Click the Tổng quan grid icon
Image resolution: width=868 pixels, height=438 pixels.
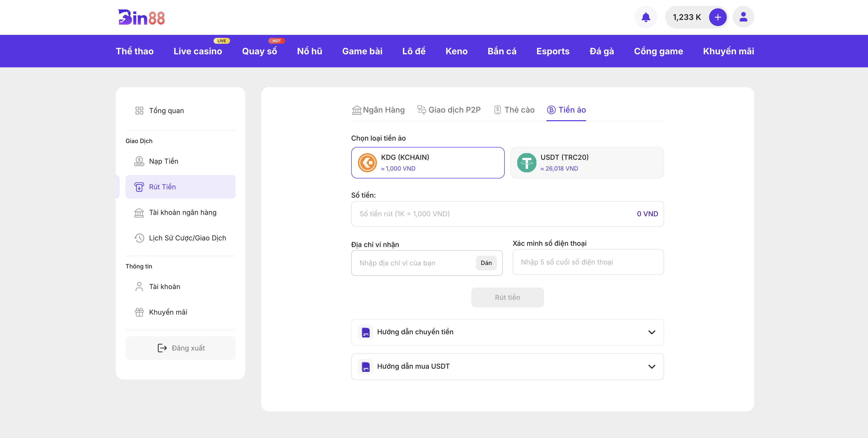click(x=139, y=111)
